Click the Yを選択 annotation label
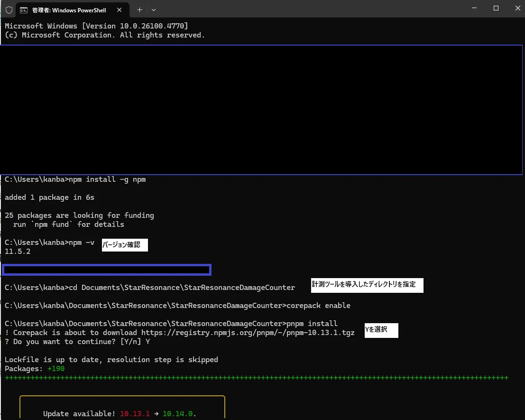Screen dimensions: 525x420 [x=381, y=330]
